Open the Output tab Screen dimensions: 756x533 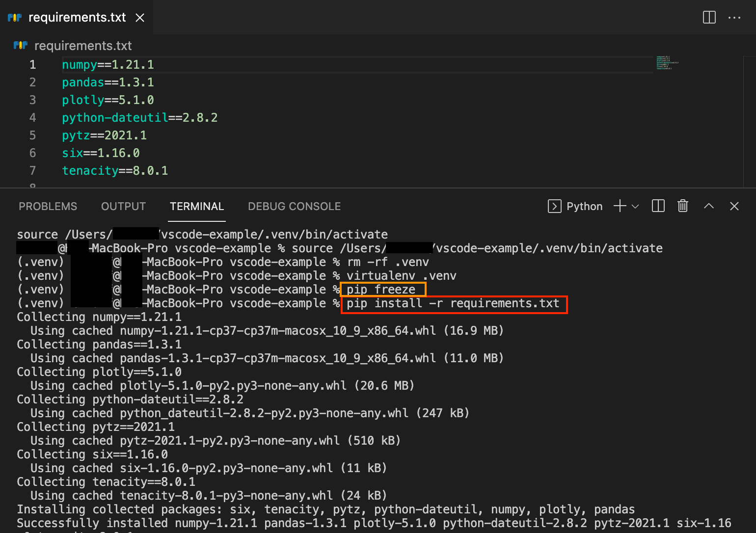click(123, 206)
